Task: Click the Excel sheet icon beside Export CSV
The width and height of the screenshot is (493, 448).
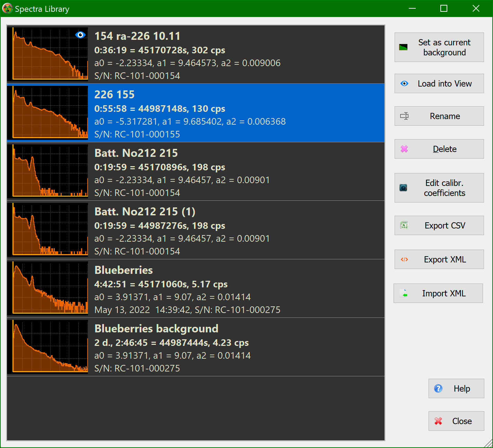Action: pyautogui.click(x=404, y=225)
